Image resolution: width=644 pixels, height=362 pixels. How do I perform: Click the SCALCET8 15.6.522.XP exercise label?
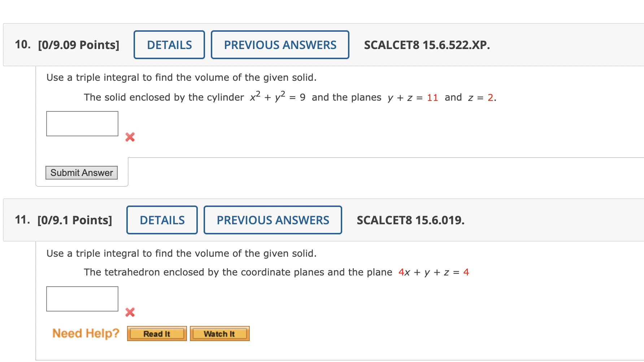tap(426, 45)
